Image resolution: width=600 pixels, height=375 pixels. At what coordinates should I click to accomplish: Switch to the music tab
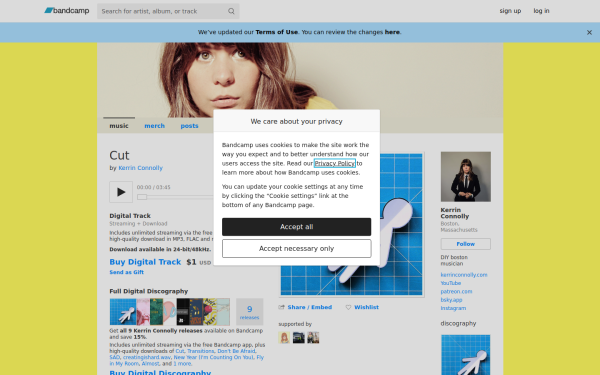click(x=119, y=126)
